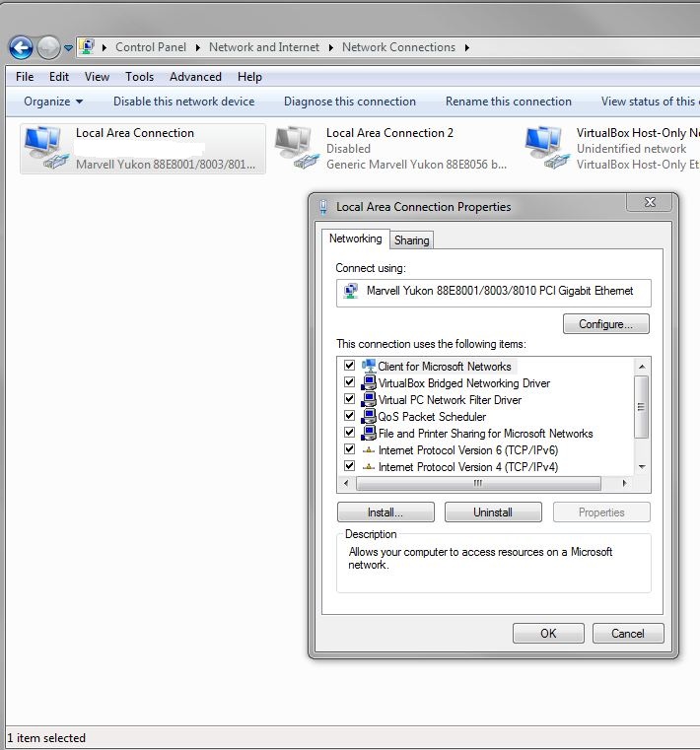The width and height of the screenshot is (700, 750).
Task: Click the horizontal scroll left arrow
Action: click(x=346, y=483)
